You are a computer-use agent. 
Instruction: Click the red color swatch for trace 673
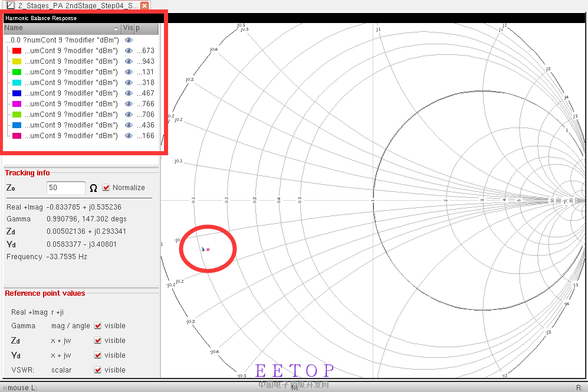17,51
